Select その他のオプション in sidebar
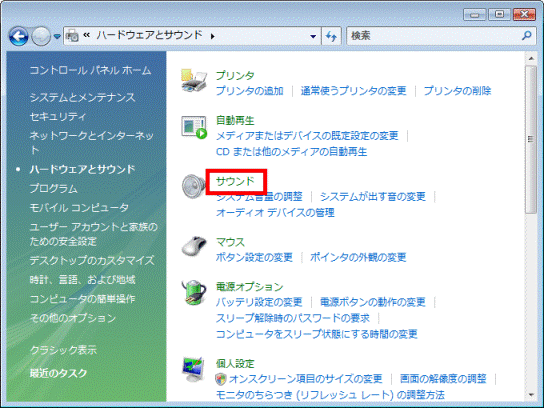Image resolution: width=544 pixels, height=408 pixels. click(x=73, y=318)
